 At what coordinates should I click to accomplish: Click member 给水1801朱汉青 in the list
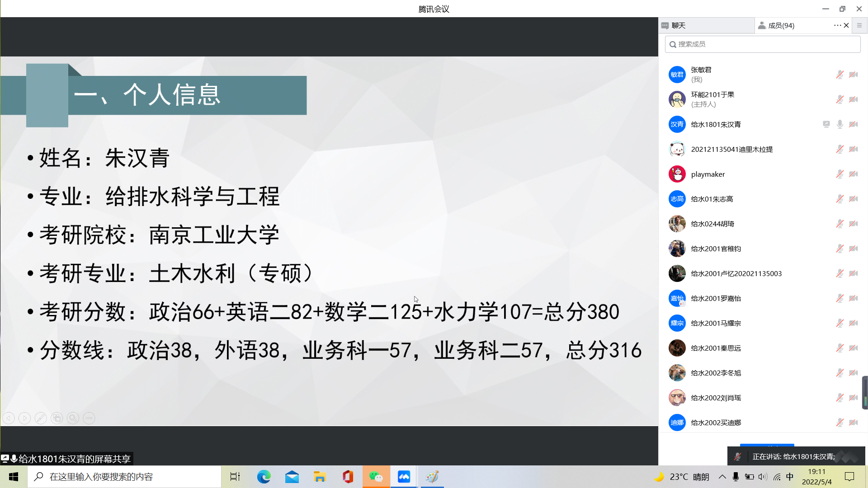pos(716,124)
